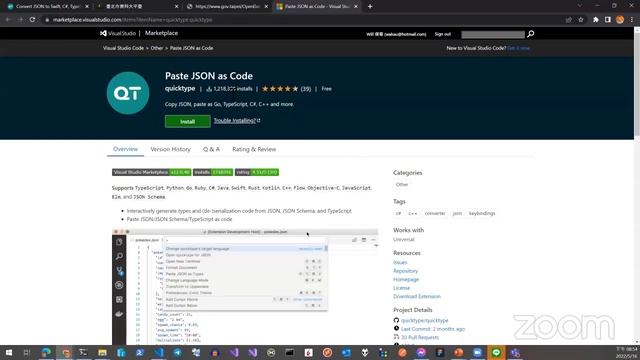The width and height of the screenshot is (640, 360).
Task: Focus the Marketplace search box
Action: tap(493, 34)
